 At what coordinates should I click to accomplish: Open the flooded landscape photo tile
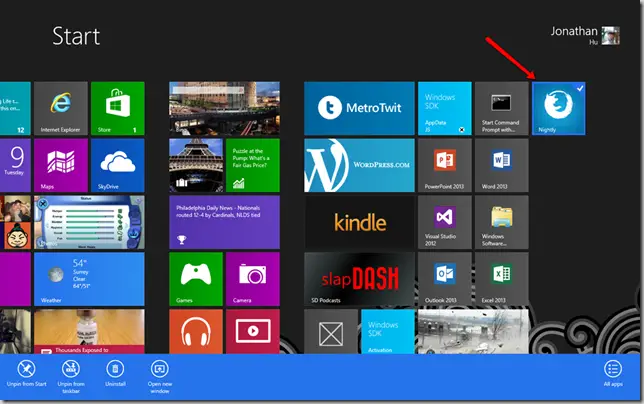coord(473,331)
